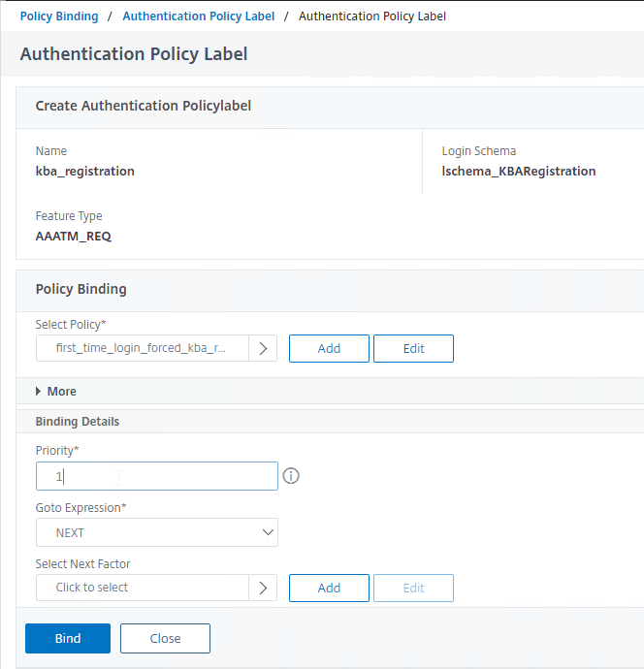Click the kba_registration name value
The height and width of the screenshot is (669, 644).
(85, 171)
